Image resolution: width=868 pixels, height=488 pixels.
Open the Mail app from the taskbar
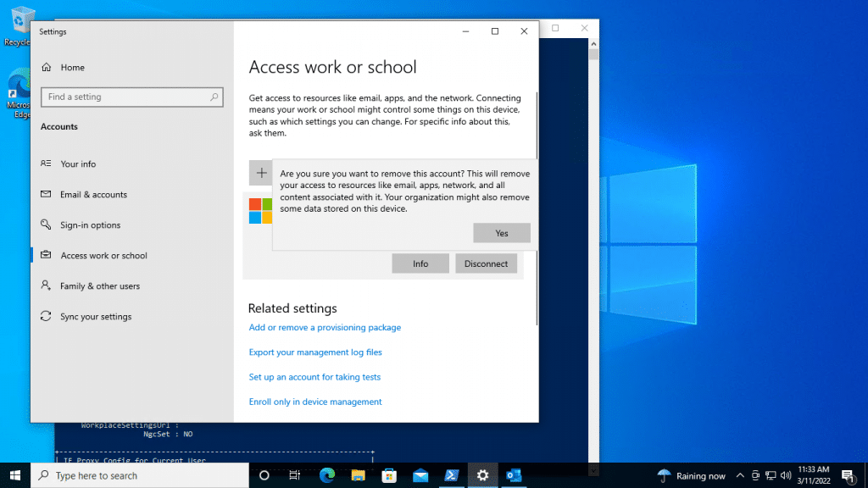[420, 475]
